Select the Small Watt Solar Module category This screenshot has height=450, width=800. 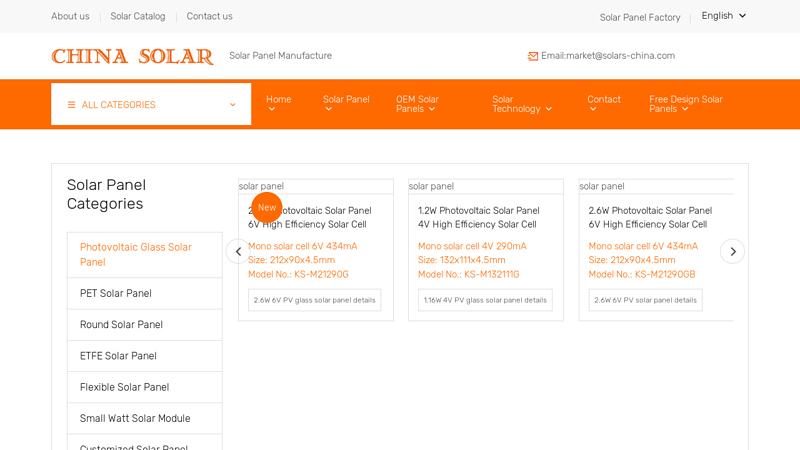pyautogui.click(x=145, y=418)
